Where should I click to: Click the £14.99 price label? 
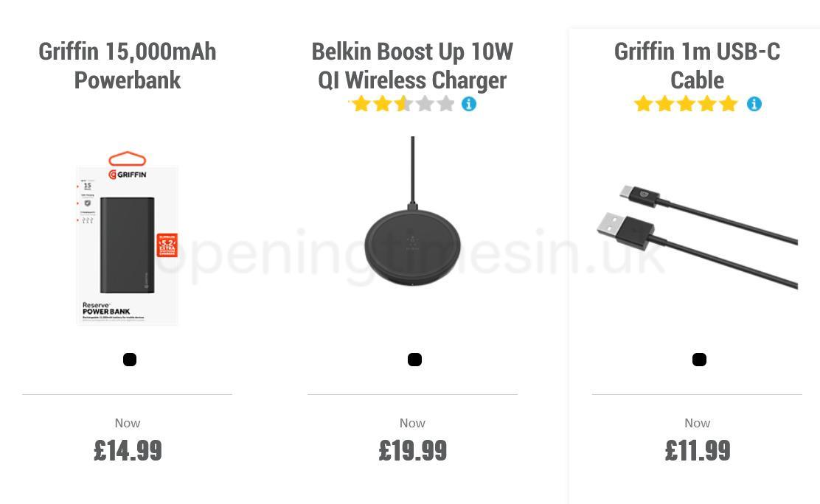tap(127, 450)
